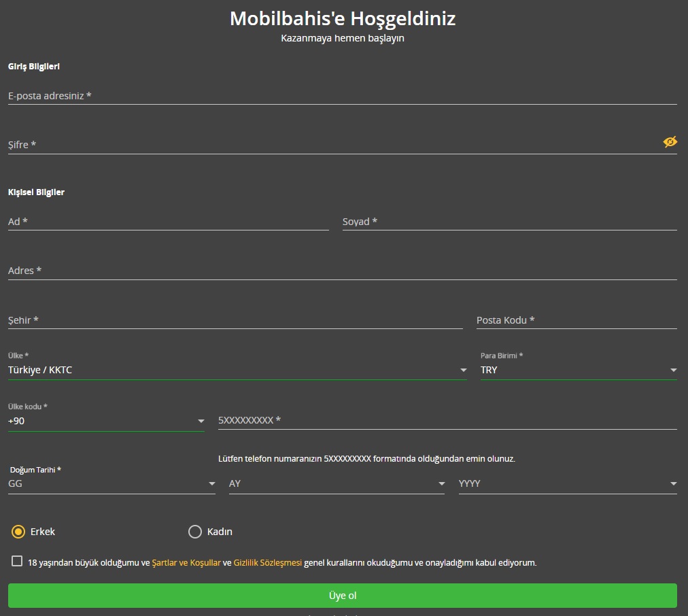Screen dimensions: 688x616
Task: Open the Ülke country dropdown
Action: [x=237, y=370]
